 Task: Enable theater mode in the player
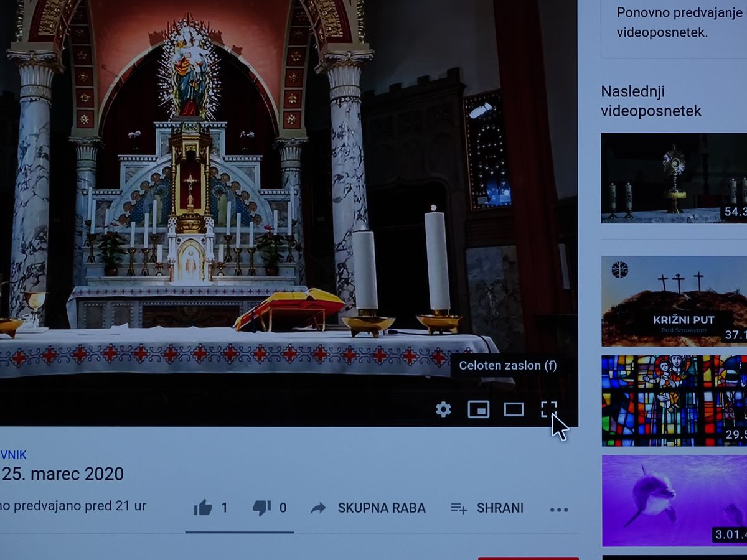click(514, 409)
